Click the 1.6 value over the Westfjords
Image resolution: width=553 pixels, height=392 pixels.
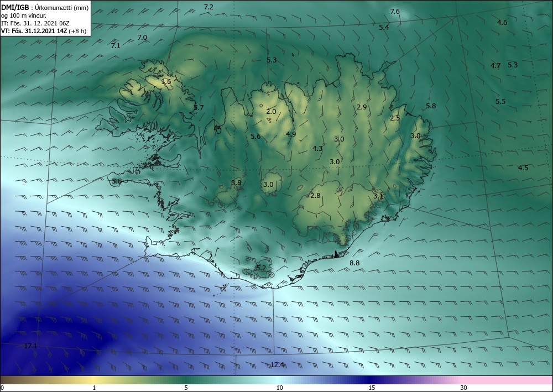(166, 82)
